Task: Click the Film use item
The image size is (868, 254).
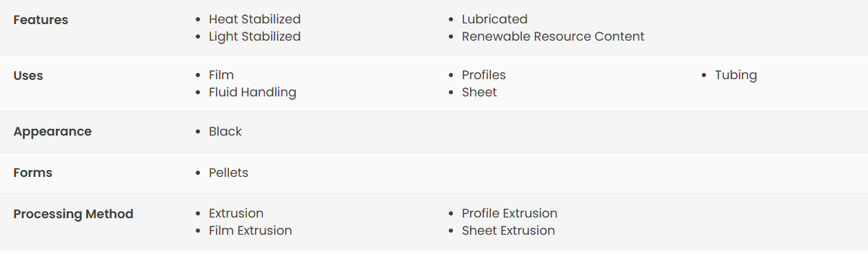Action: pyautogui.click(x=221, y=75)
